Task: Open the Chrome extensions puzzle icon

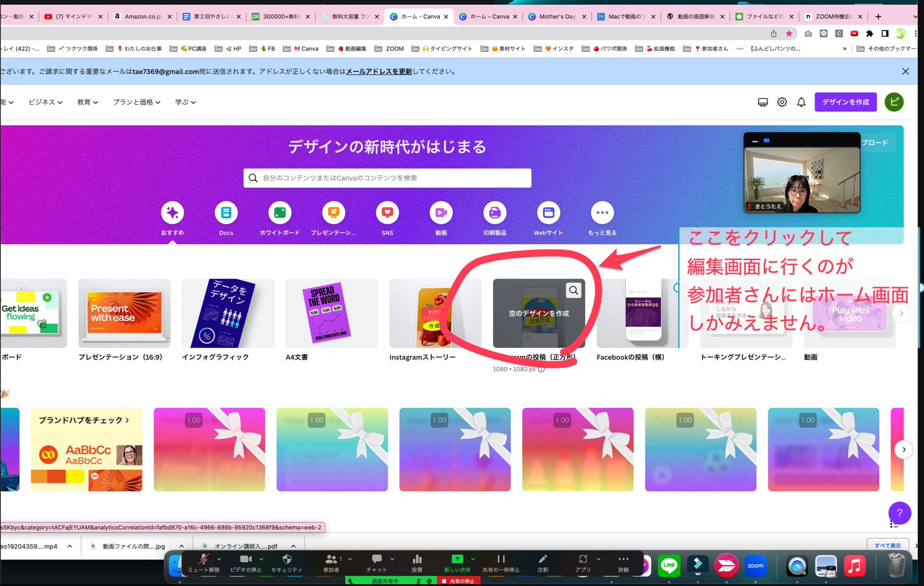Action: tap(869, 34)
